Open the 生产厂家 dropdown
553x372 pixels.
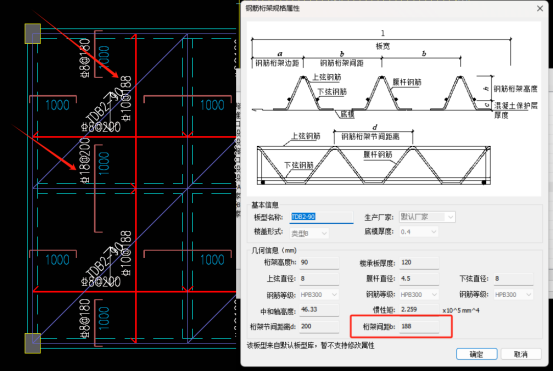tap(427, 217)
